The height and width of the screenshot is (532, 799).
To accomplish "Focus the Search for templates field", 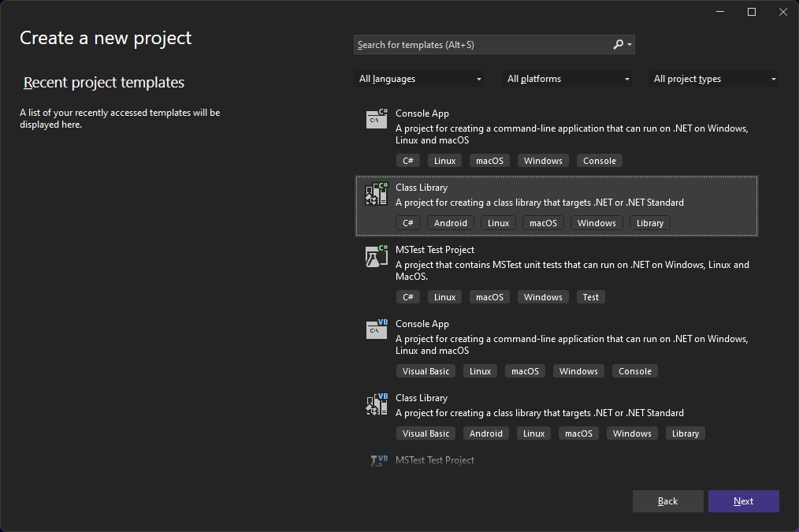I will (x=481, y=45).
